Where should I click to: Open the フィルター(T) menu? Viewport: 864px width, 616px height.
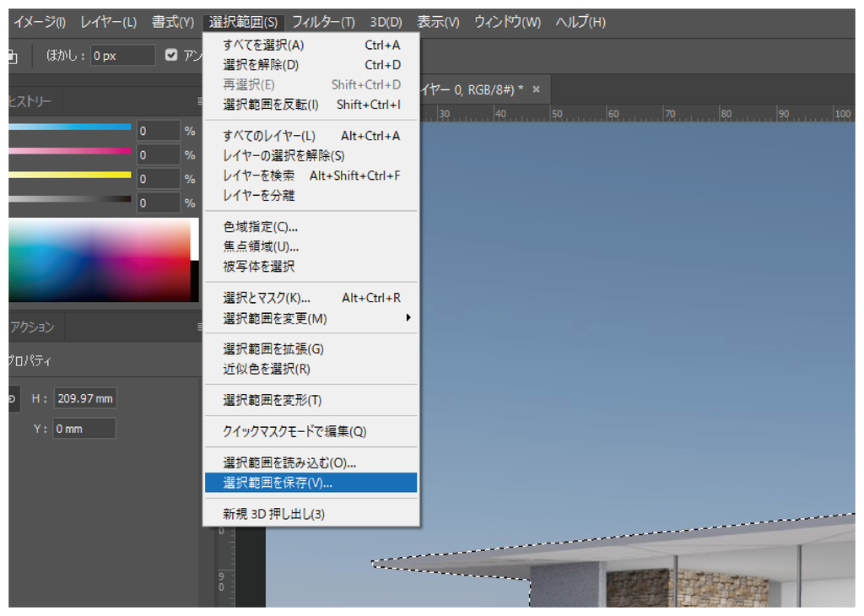tap(323, 22)
